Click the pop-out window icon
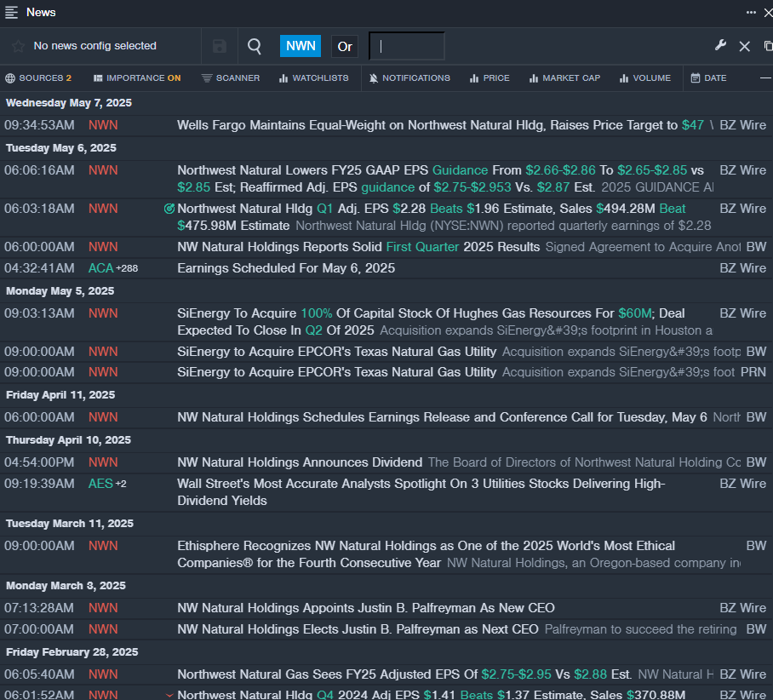This screenshot has height=700, width=773. point(768,46)
